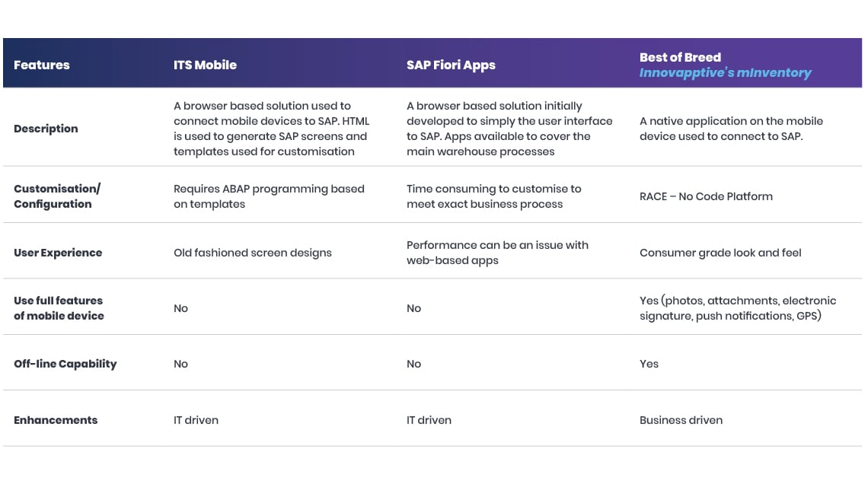868x484 pixels.
Task: Click the "Customisation/ Configuration" row label
Action: (57, 196)
